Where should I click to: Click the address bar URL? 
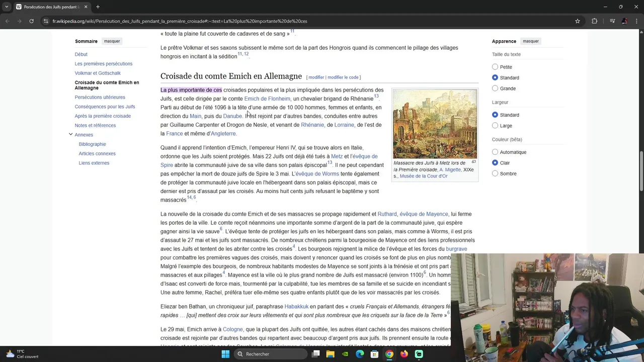tap(180, 21)
